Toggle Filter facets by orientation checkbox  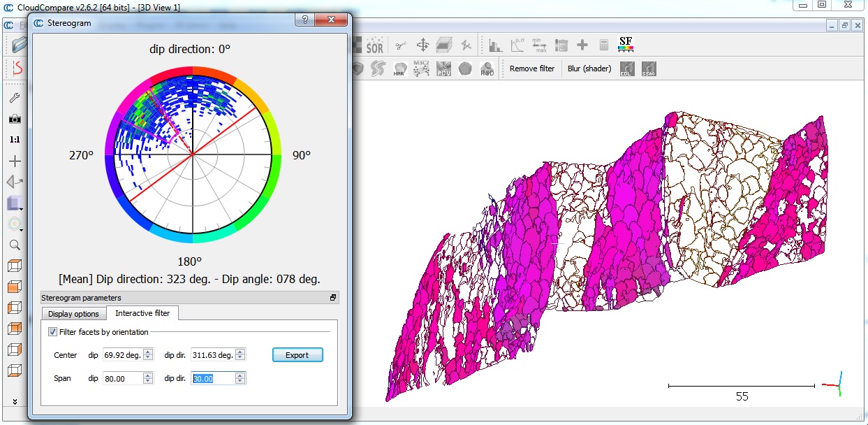point(53,331)
